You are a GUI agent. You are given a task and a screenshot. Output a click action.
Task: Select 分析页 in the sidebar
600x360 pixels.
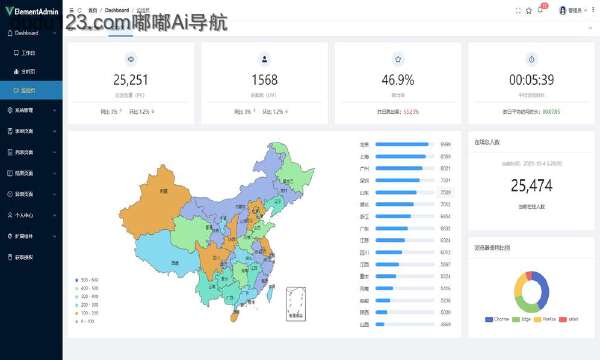pos(31,72)
